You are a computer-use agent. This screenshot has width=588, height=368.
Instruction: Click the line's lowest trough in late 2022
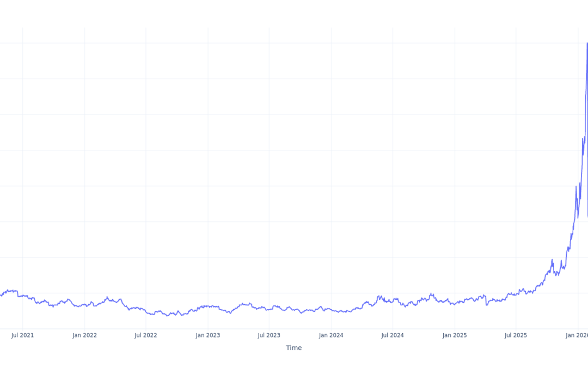point(167,316)
